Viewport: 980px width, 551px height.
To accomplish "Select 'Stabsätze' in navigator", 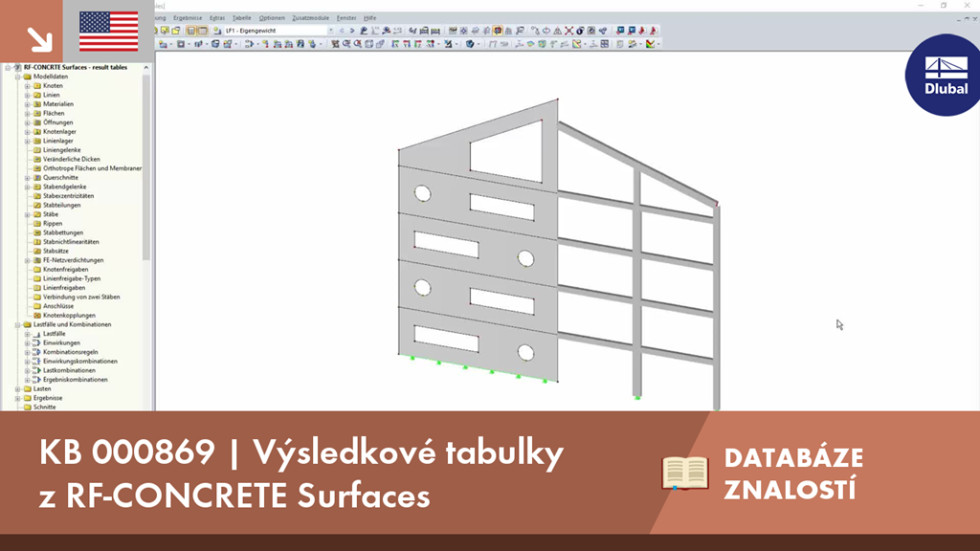I will 56,252.
